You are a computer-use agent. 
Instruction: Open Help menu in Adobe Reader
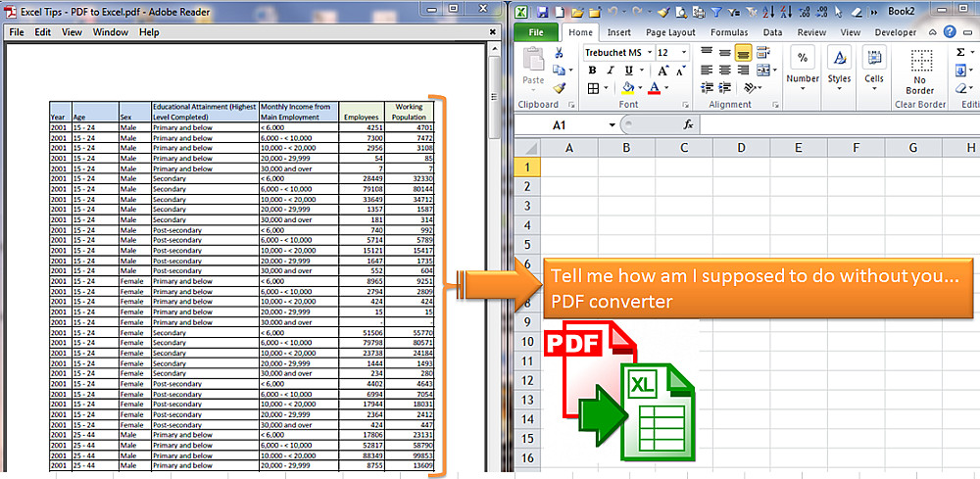click(x=149, y=32)
